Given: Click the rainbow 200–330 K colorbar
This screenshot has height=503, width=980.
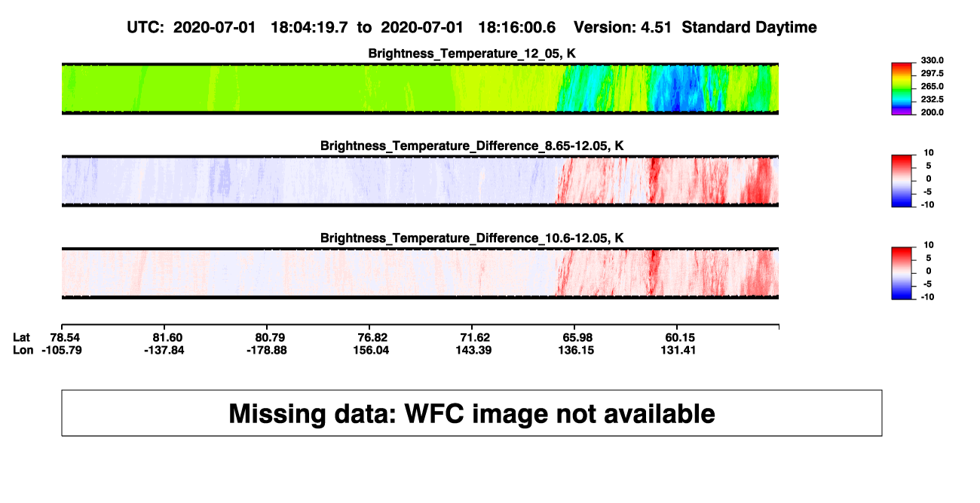Looking at the screenshot, I should [902, 89].
